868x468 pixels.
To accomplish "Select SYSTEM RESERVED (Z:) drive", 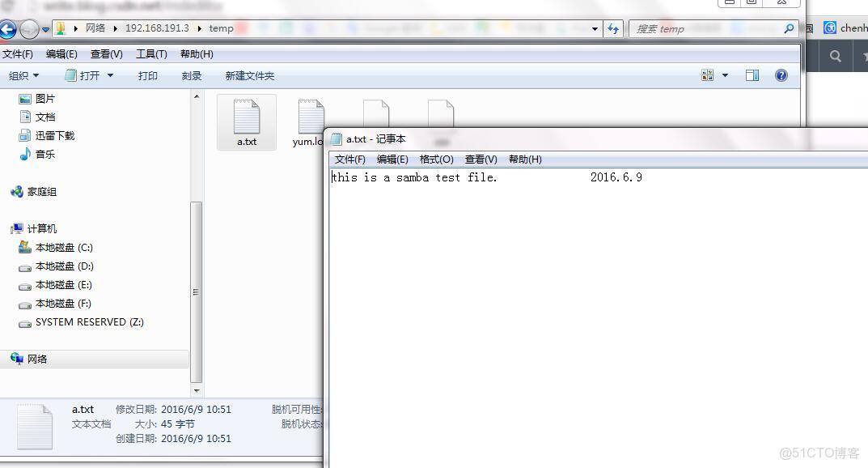I will [82, 321].
